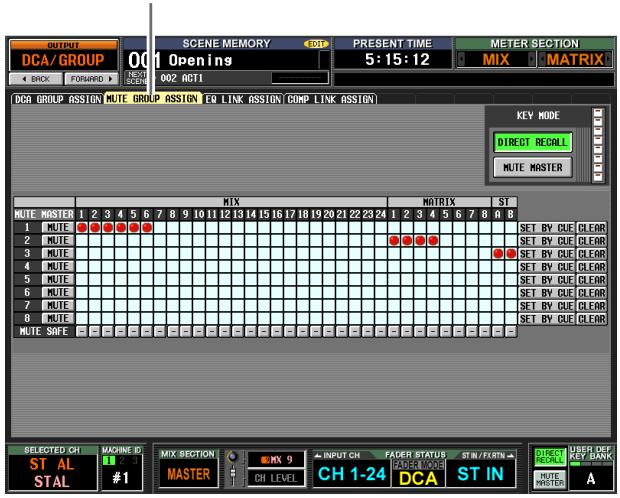Unassign MIX 6 from mute group 1
Viewport: 620px width, 498px height.
click(147, 227)
